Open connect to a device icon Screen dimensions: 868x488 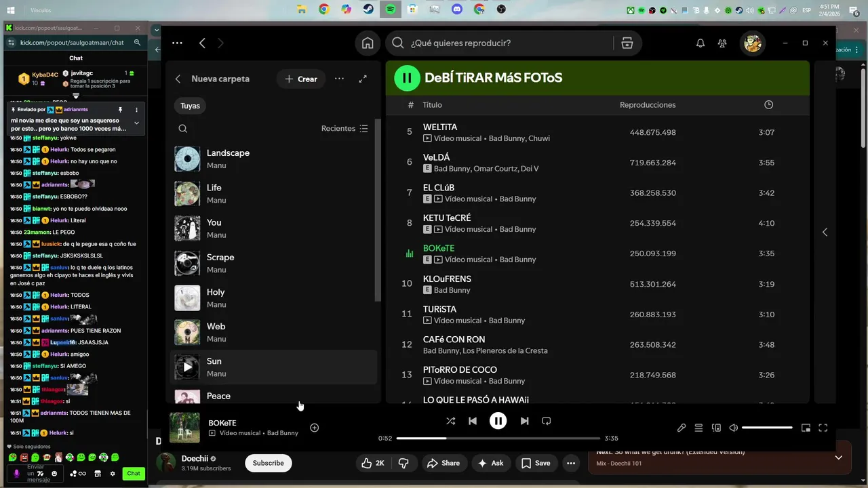coord(716,428)
